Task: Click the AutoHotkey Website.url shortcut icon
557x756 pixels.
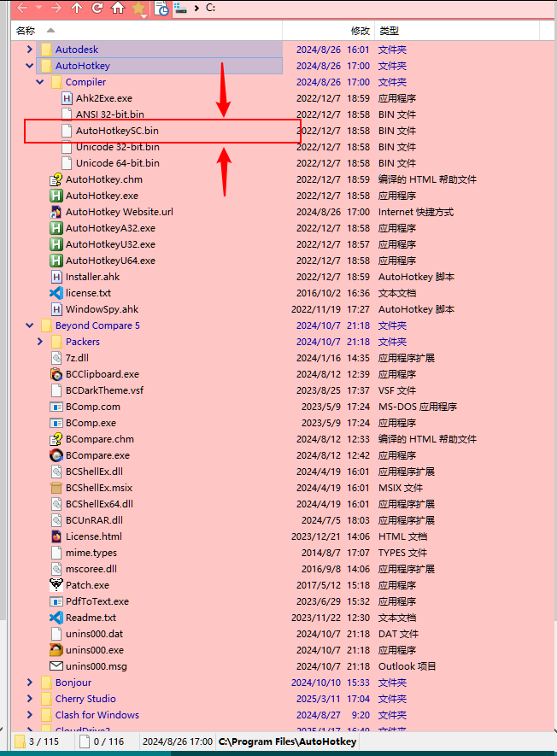Action: [x=56, y=212]
